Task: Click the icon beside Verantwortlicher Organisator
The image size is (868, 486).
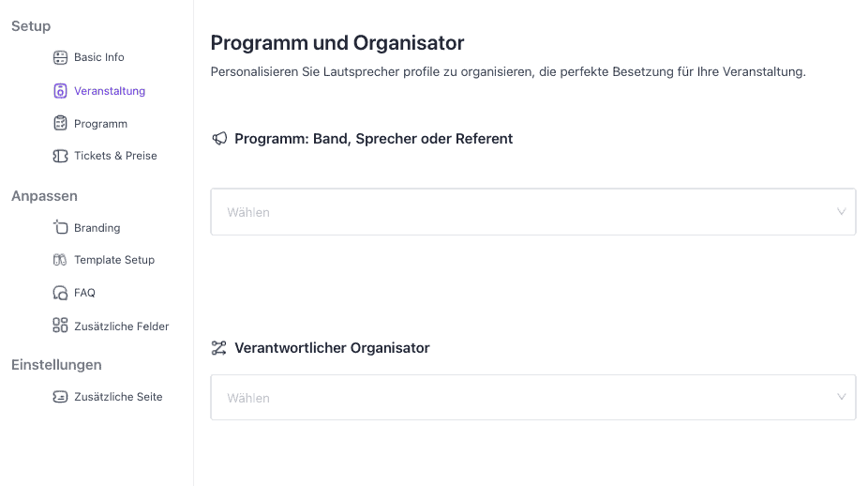Action: [x=219, y=348]
